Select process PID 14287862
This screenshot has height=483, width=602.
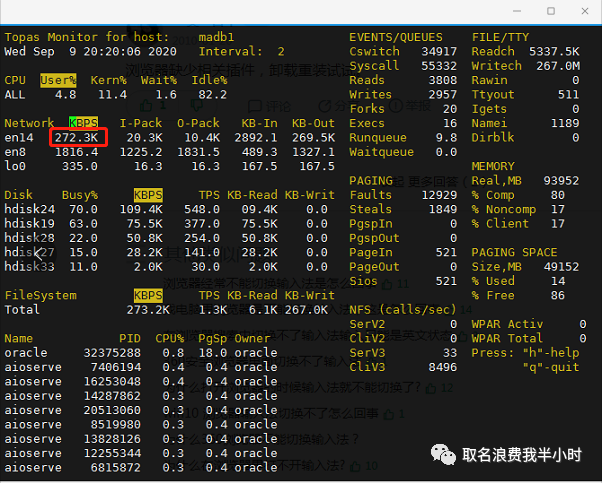(112, 396)
